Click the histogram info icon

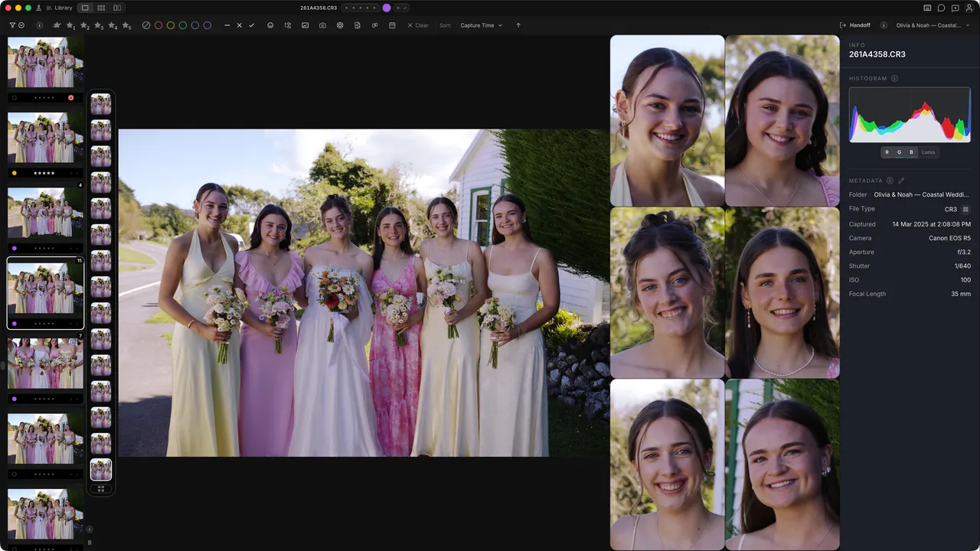pyautogui.click(x=894, y=79)
